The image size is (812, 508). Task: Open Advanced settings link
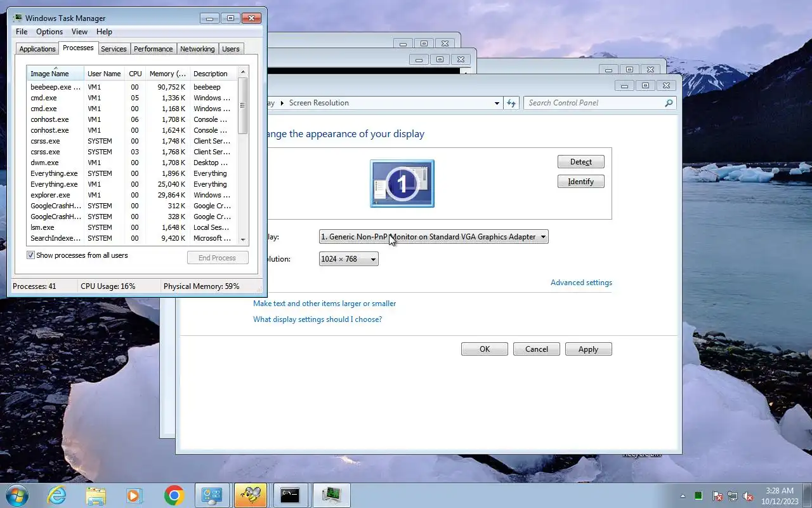[x=581, y=283]
